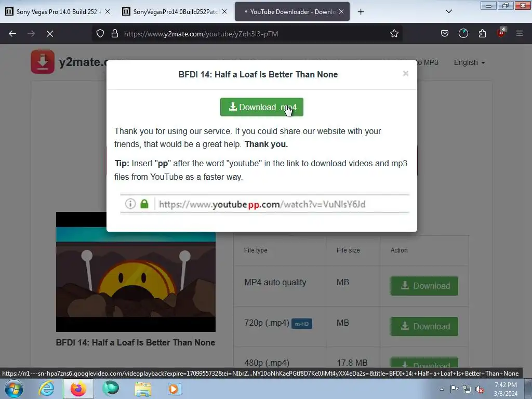The height and width of the screenshot is (399, 532).
Task: Close the download dialog with the X
Action: (x=405, y=74)
